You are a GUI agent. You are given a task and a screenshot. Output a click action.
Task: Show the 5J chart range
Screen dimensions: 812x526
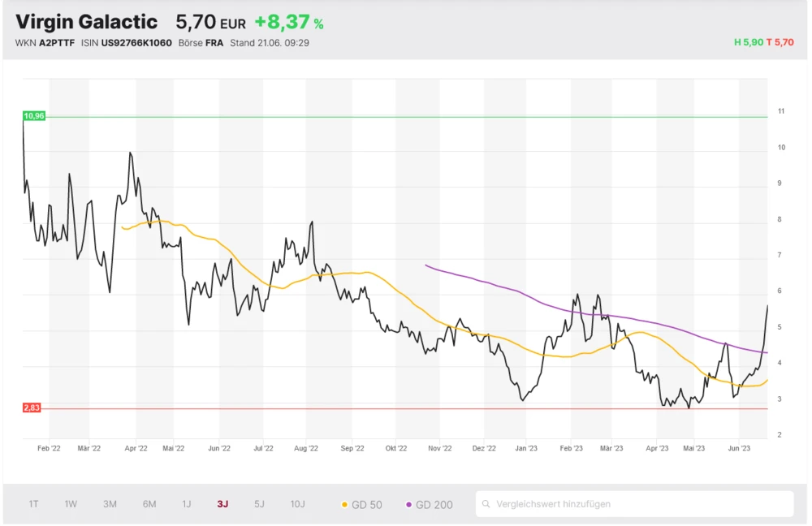click(259, 504)
